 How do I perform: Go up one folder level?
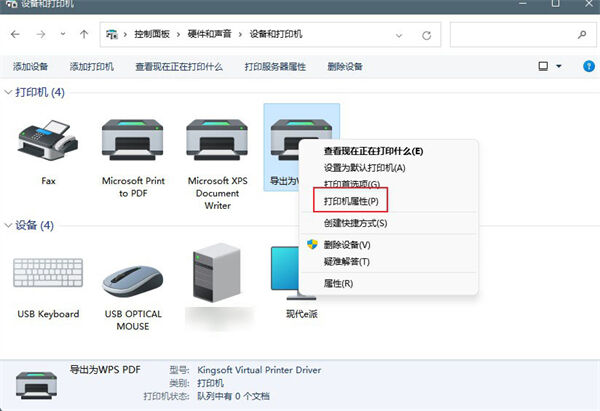[84, 34]
